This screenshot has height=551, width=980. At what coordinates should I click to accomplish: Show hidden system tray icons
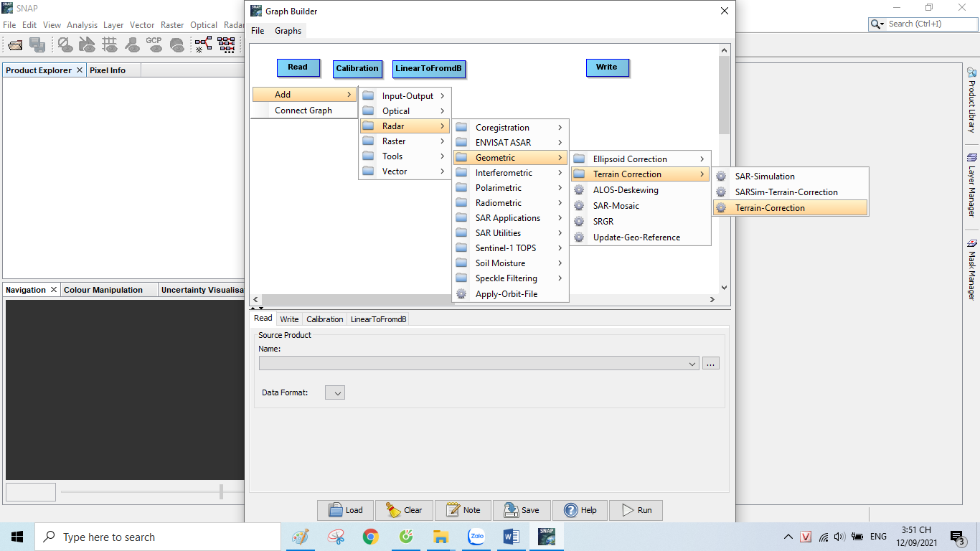point(788,537)
